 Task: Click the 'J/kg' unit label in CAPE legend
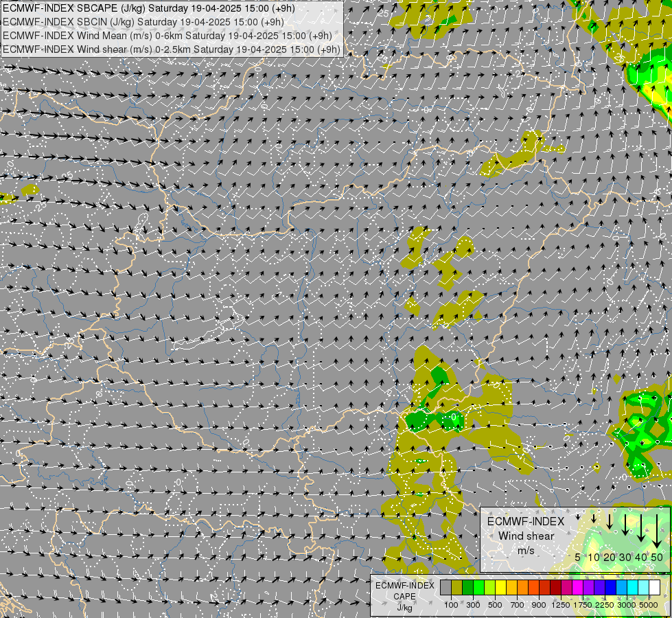pyautogui.click(x=404, y=608)
